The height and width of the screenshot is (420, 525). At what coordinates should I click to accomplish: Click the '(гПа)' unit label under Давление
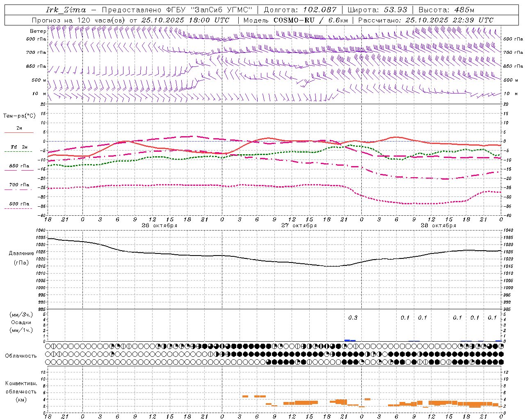[x=21, y=263]
